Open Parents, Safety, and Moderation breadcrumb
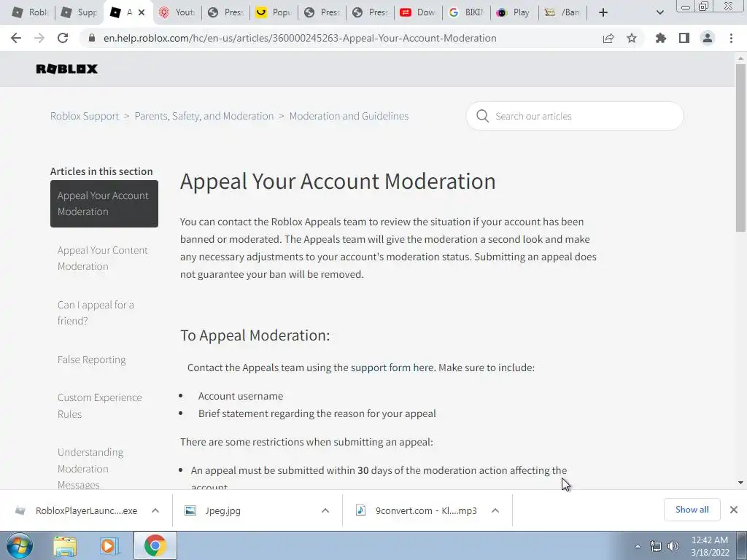The image size is (747, 560). tap(204, 116)
